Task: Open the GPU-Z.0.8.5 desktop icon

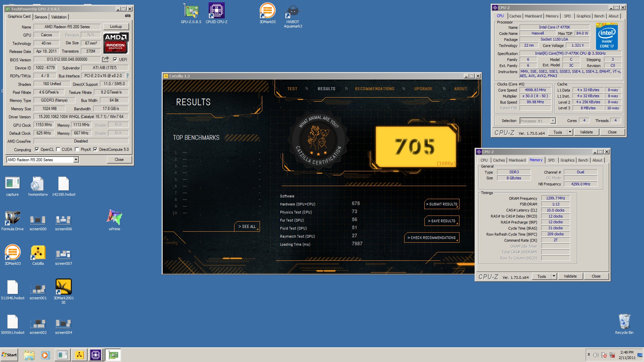Action: click(191, 13)
